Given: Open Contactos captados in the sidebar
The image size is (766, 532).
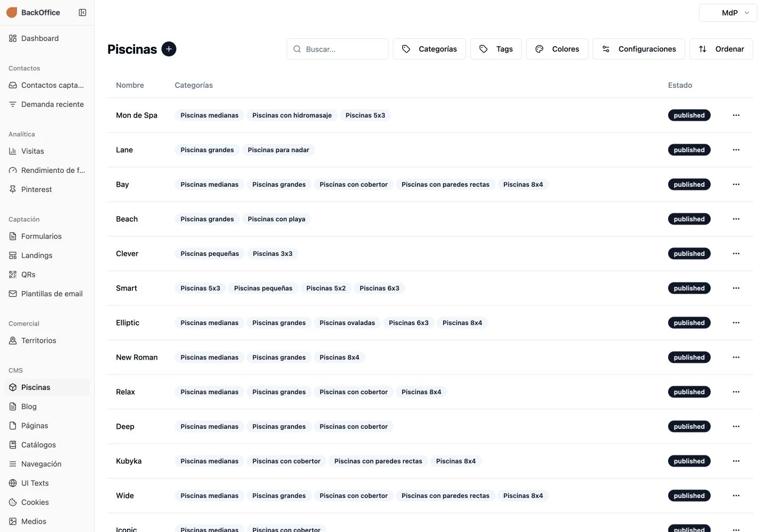Looking at the screenshot, I should click(47, 85).
